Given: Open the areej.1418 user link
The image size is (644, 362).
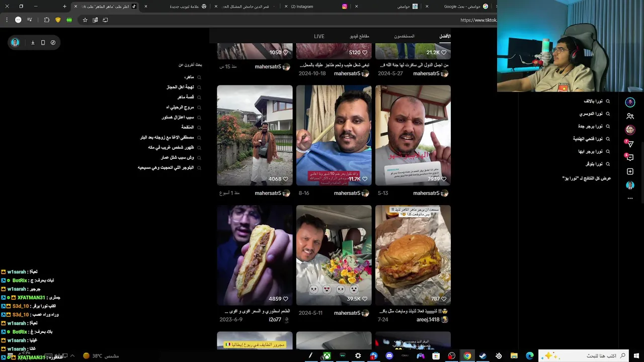Looking at the screenshot, I should click(x=428, y=320).
